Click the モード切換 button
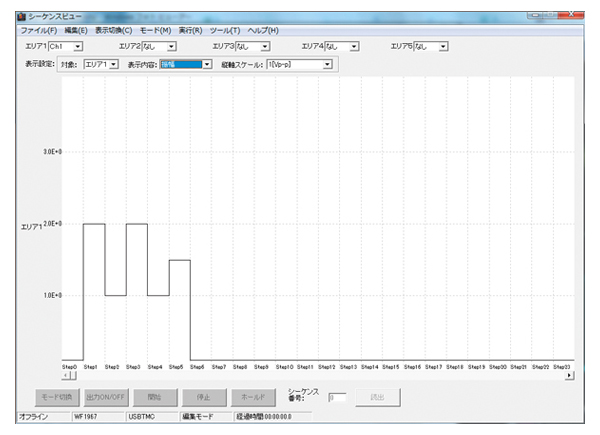 [56, 397]
